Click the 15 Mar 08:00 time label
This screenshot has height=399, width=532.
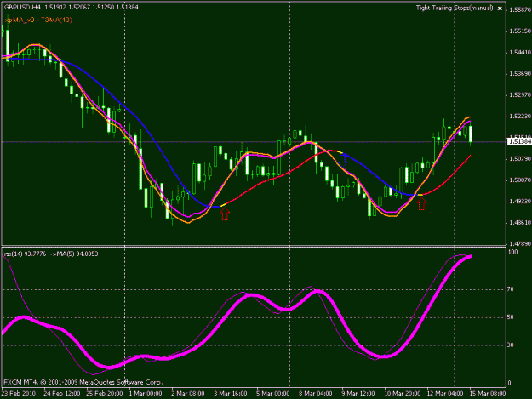487,393
